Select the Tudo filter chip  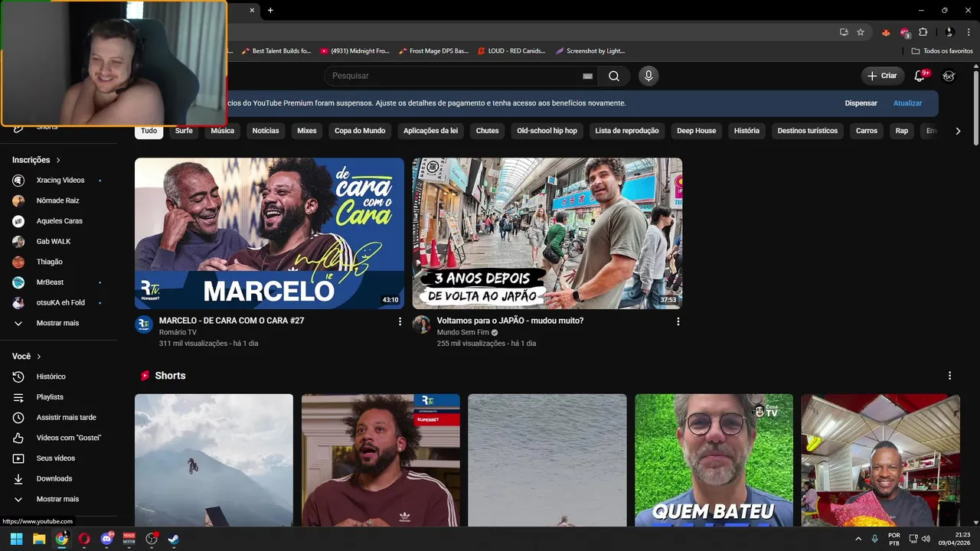[149, 131]
